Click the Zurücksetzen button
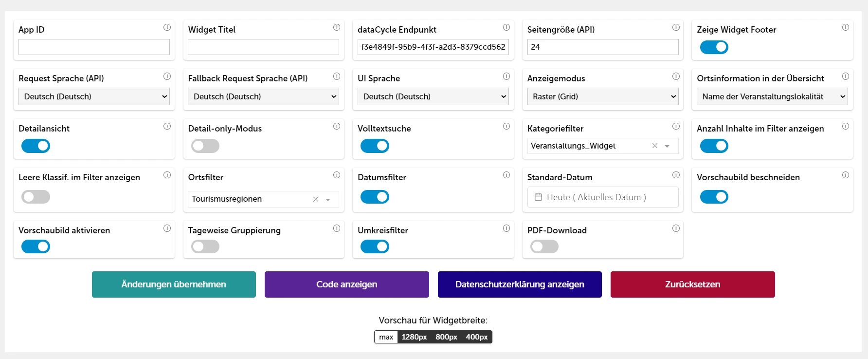The width and height of the screenshot is (868, 359). pos(693,284)
